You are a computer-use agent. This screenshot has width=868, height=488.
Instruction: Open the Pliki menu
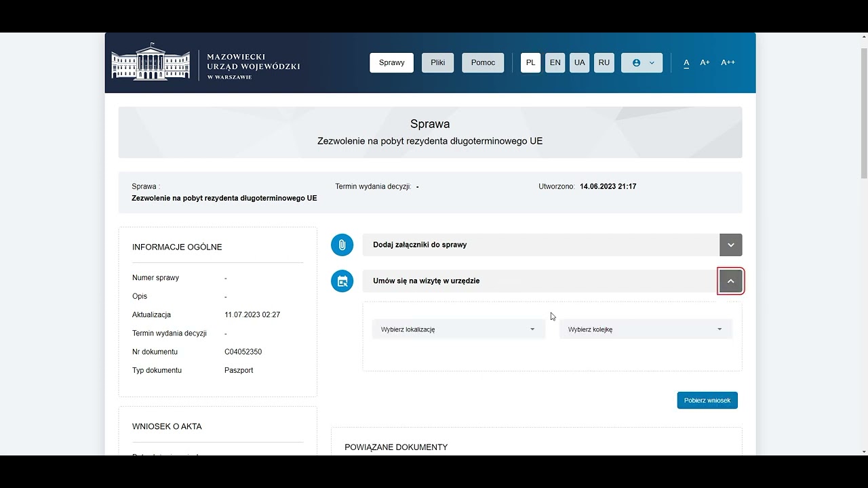(x=437, y=62)
